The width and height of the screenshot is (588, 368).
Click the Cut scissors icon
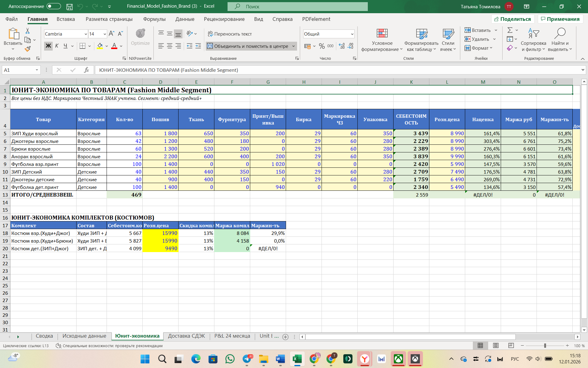point(28,31)
